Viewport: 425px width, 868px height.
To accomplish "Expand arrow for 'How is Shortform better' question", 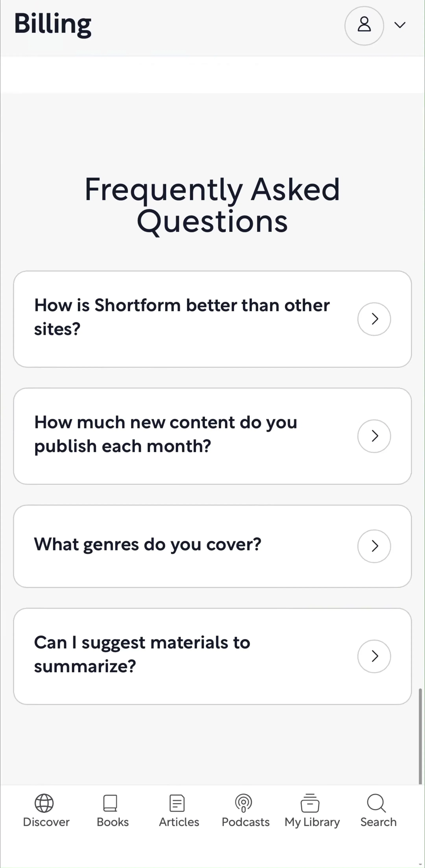I will click(374, 319).
